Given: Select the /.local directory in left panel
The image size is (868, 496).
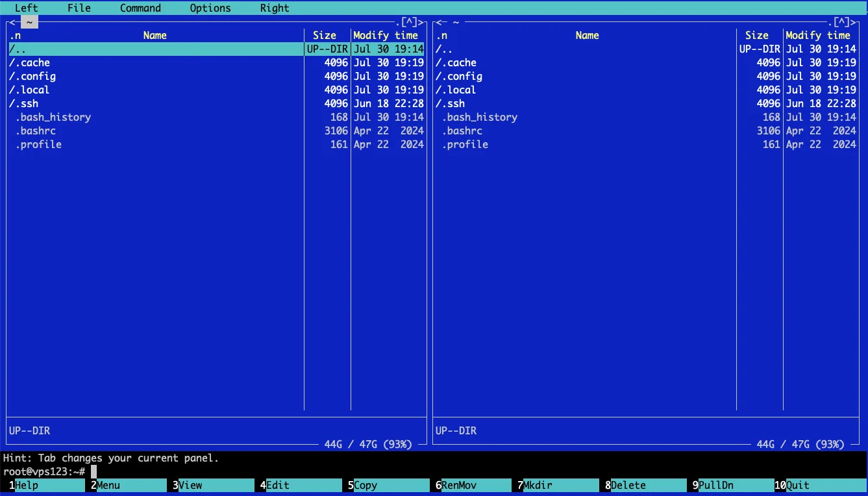Looking at the screenshot, I should pyautogui.click(x=217, y=90).
